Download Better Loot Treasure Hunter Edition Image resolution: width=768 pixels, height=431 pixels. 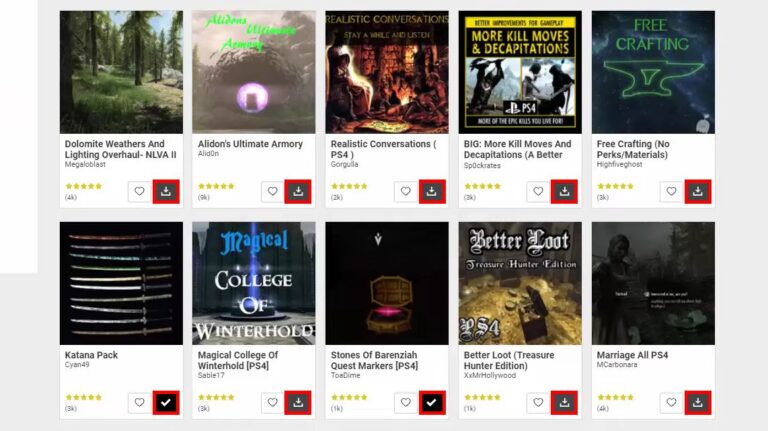point(564,403)
